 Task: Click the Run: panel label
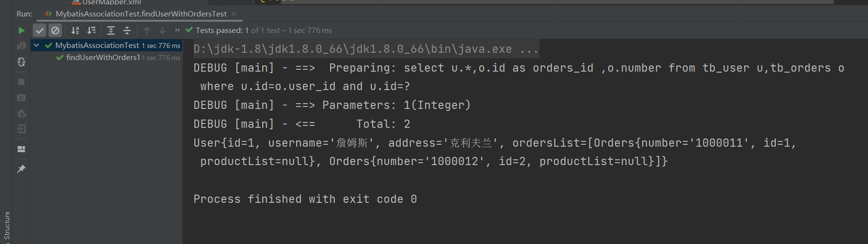point(24,14)
